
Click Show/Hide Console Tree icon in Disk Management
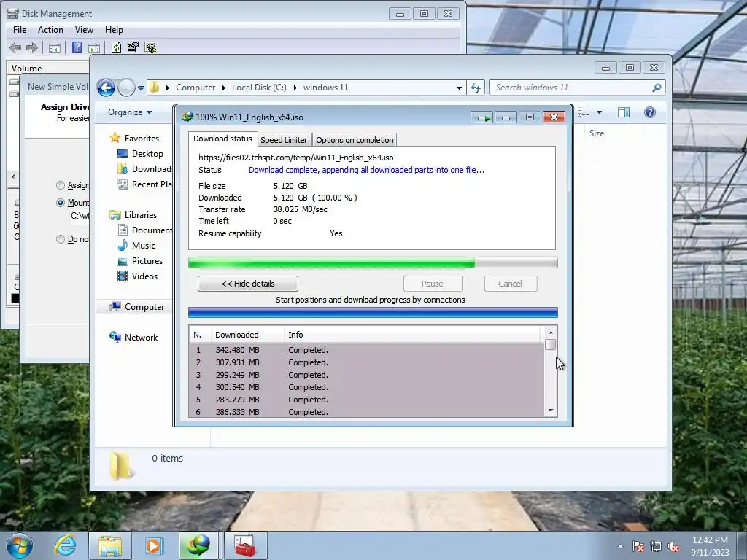54,47
